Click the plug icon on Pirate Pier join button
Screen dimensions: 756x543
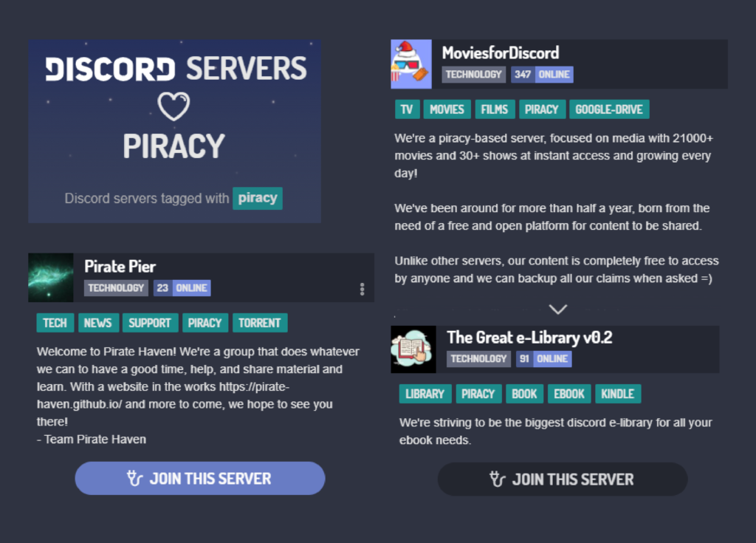[x=134, y=478]
